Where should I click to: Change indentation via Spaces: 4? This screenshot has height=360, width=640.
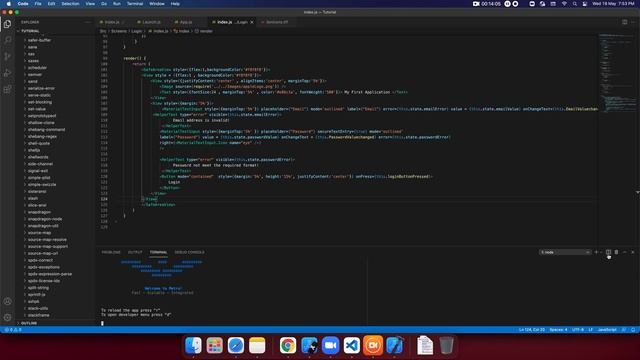(x=558, y=330)
